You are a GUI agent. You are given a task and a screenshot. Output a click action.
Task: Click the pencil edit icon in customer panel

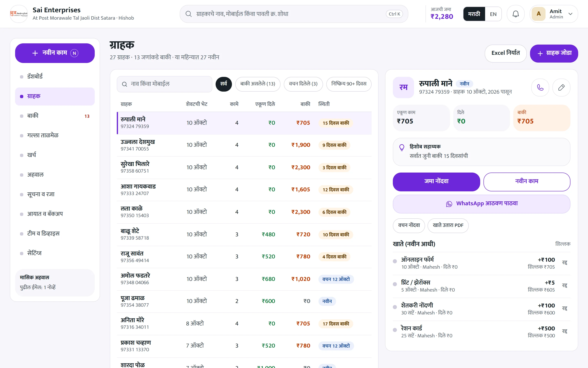click(561, 87)
